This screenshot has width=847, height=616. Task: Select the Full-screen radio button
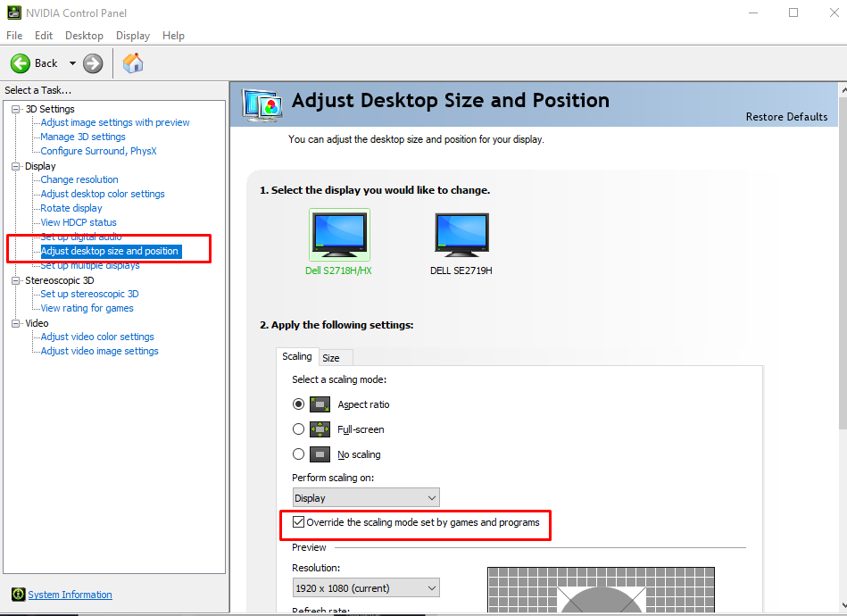299,429
